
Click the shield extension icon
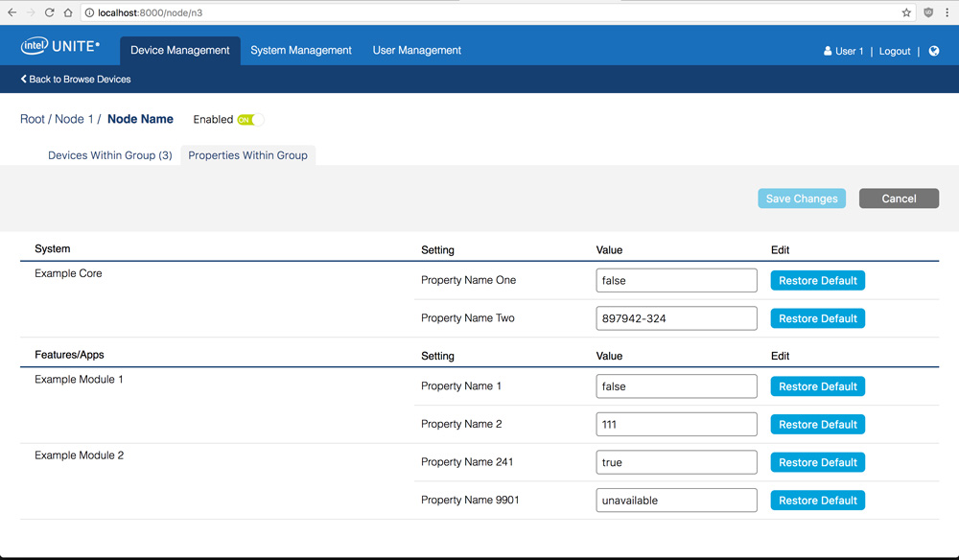coord(927,12)
